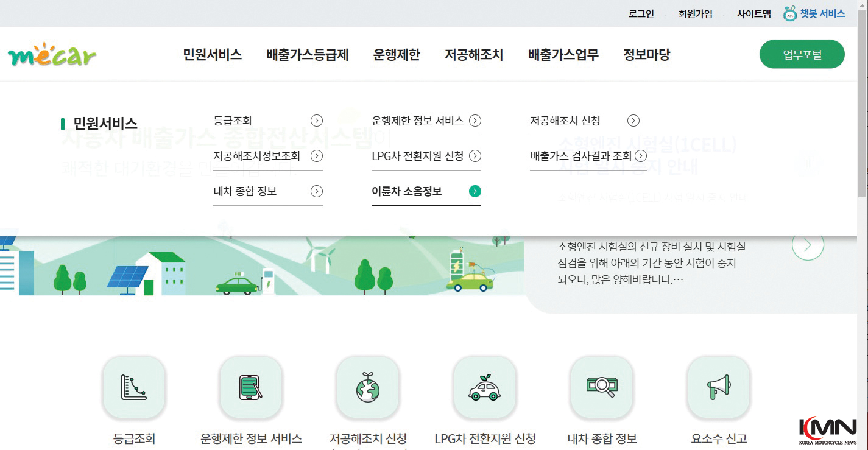Viewport: 868px width, 450px height.
Task: Click the 운행제한 정보 서비스 label under tiles
Action: [251, 438]
